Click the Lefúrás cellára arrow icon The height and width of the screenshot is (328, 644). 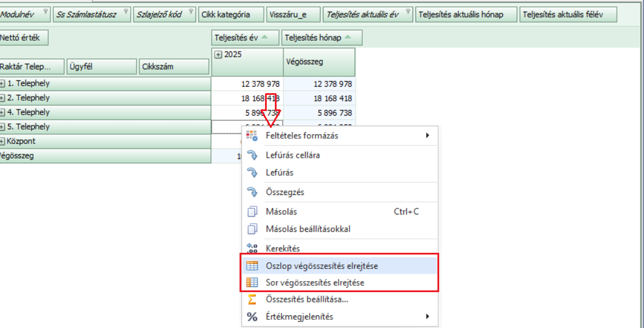pos(252,155)
